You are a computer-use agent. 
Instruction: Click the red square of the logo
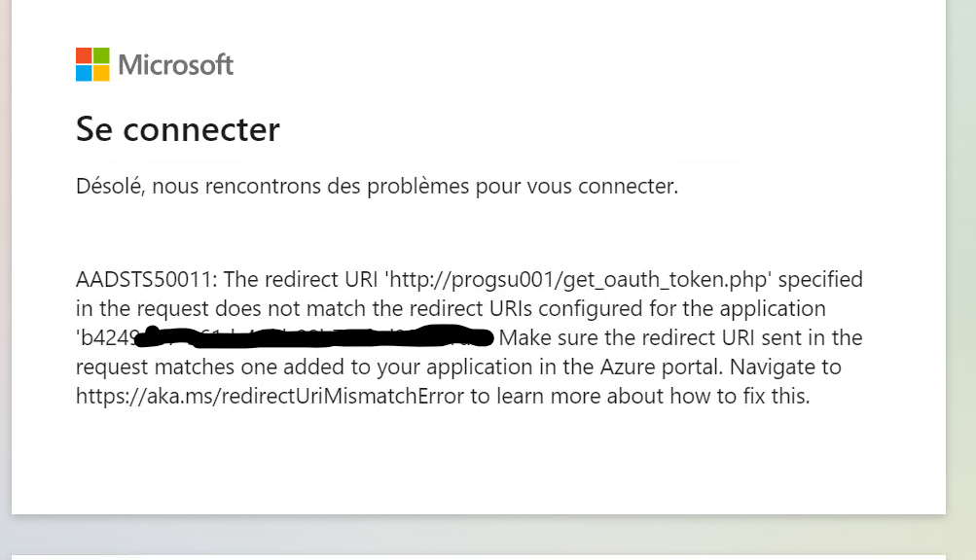click(84, 56)
